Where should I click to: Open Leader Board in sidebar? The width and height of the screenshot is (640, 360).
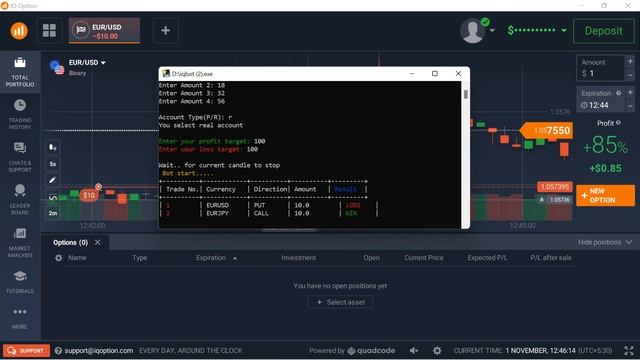20,200
